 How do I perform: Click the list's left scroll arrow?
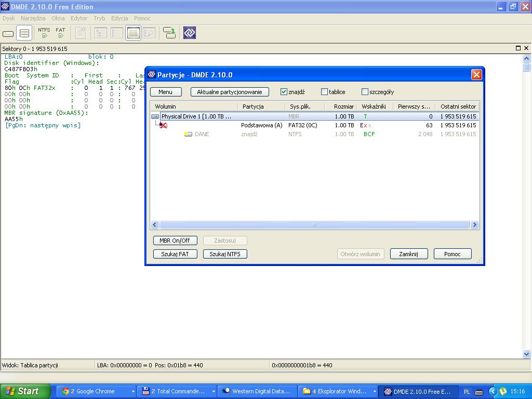[155, 224]
